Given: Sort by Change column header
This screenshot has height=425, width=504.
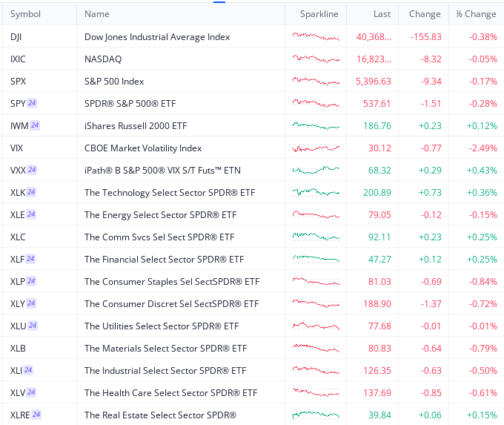Looking at the screenshot, I should 425,14.
